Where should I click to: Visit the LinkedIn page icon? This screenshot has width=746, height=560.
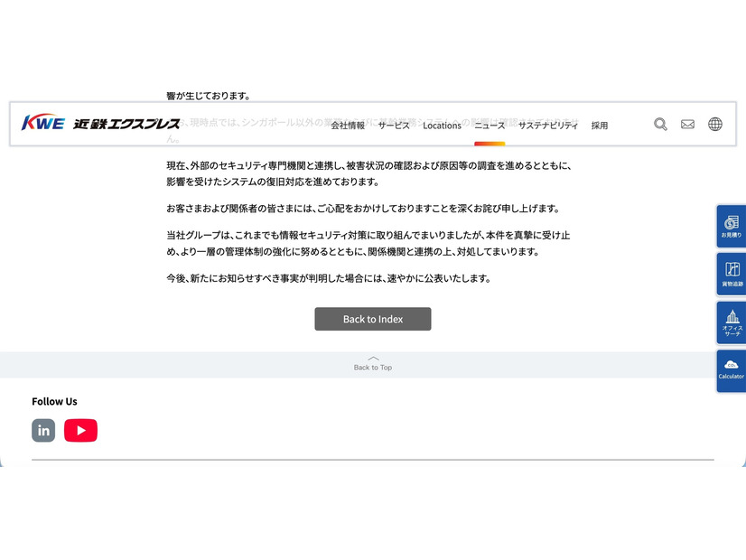point(43,431)
